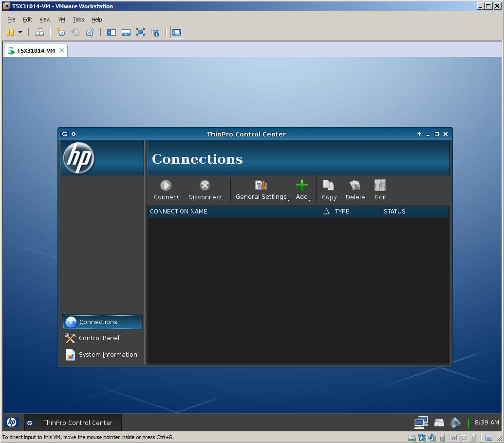Click the Copy connection icon
Screen dimensions: 504x443
point(329,186)
